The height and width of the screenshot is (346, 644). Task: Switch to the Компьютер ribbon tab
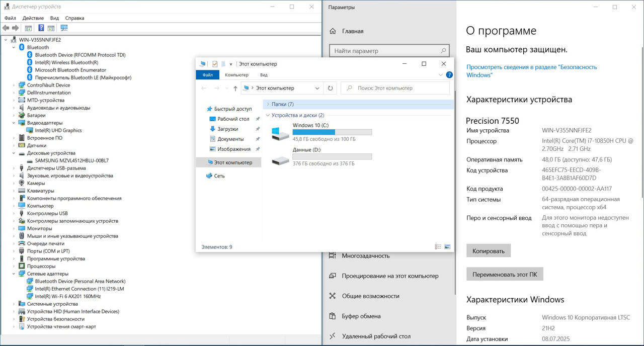(x=236, y=75)
